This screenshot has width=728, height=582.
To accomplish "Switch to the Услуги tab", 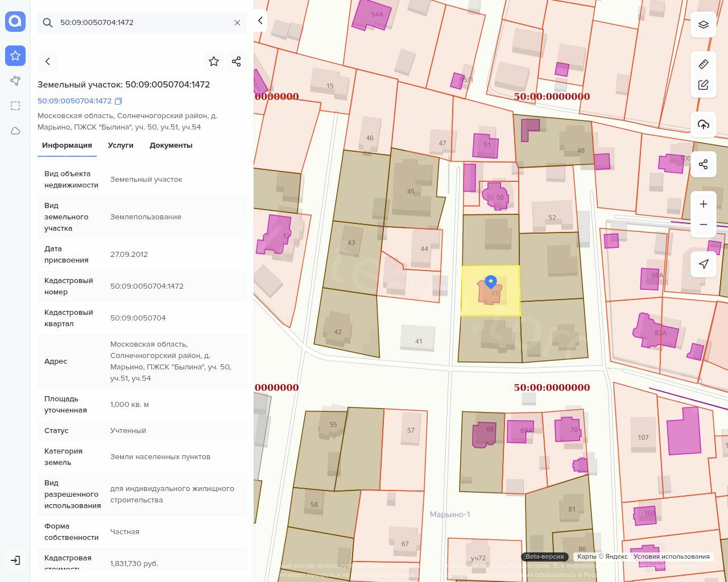I will coord(121,145).
